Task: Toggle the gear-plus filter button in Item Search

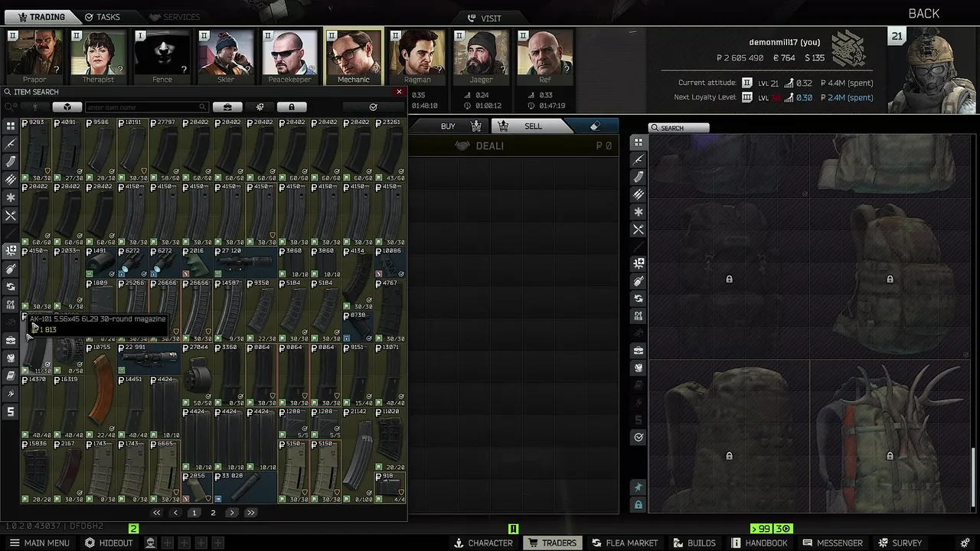Action: point(260,107)
